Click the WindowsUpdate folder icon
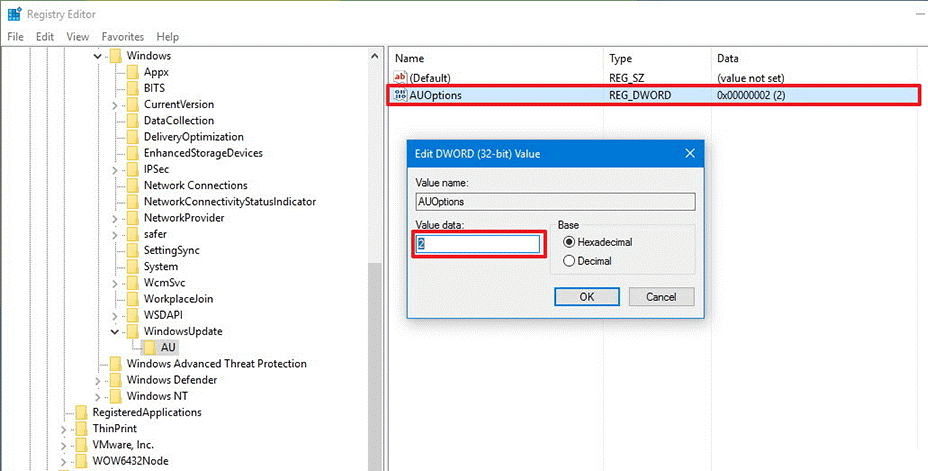The height and width of the screenshot is (471, 928). coord(133,331)
